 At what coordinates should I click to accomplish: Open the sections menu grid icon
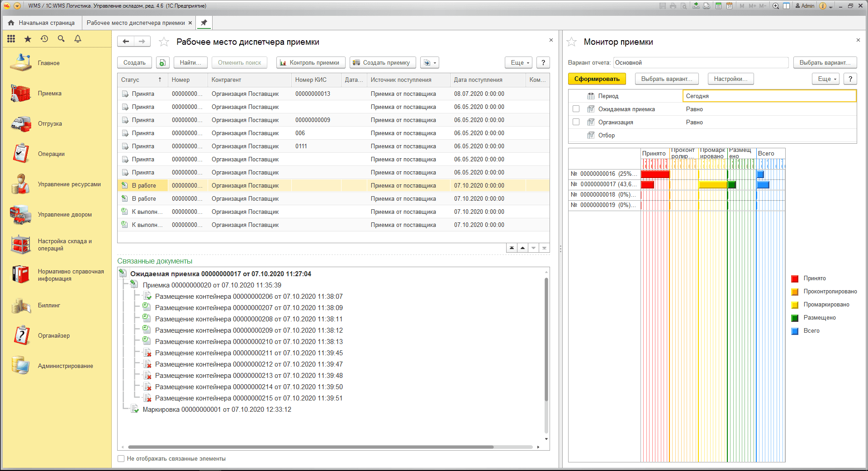[11, 39]
